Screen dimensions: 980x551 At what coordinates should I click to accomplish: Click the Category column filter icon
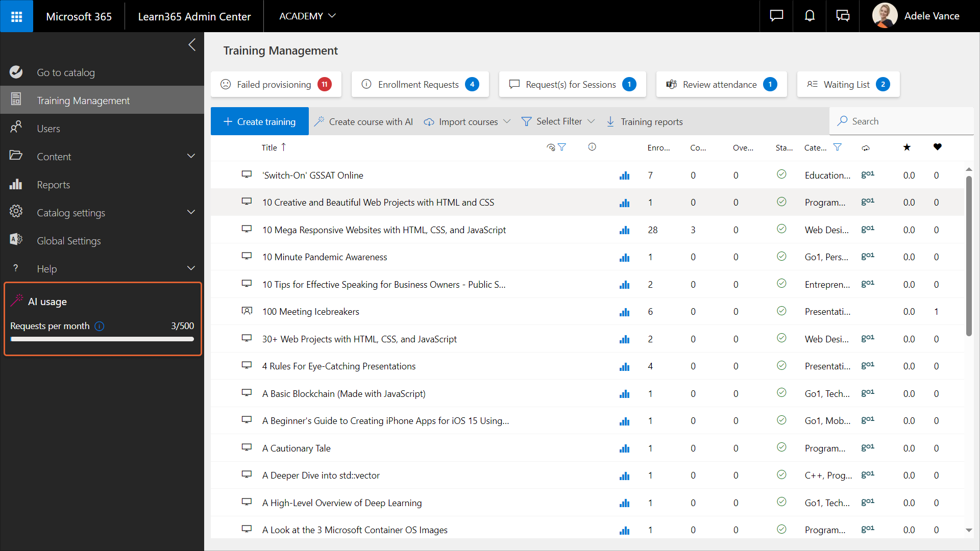click(837, 147)
